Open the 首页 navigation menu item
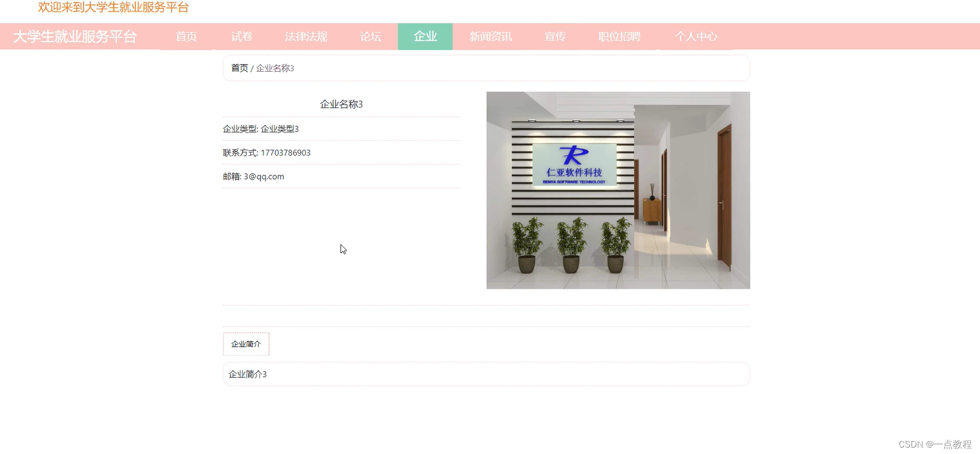Screen dimensions: 980x454 (186, 36)
